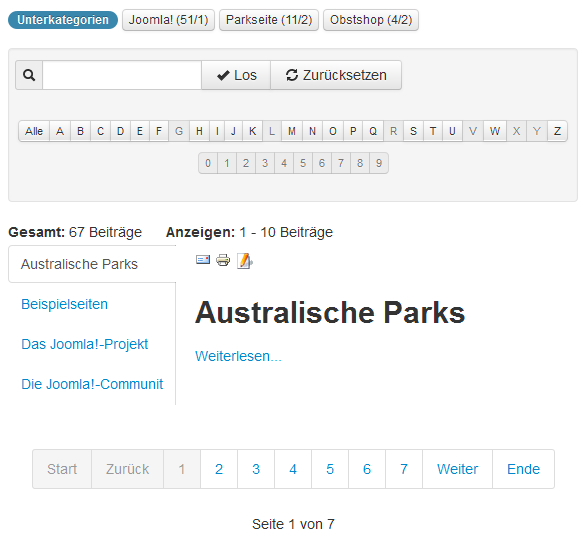Viewport: 583px width, 543px height.
Task: Click the Zurücksetzen reset button
Action: point(336,75)
